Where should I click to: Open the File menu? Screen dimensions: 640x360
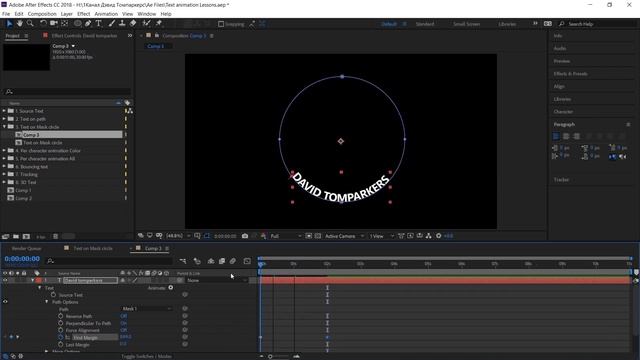pyautogui.click(x=6, y=14)
